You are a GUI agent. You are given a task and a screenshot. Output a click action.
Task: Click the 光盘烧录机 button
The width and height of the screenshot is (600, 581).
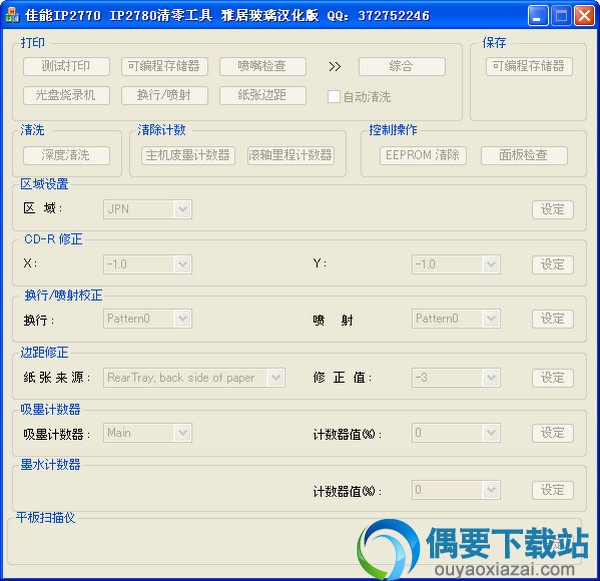(66, 95)
